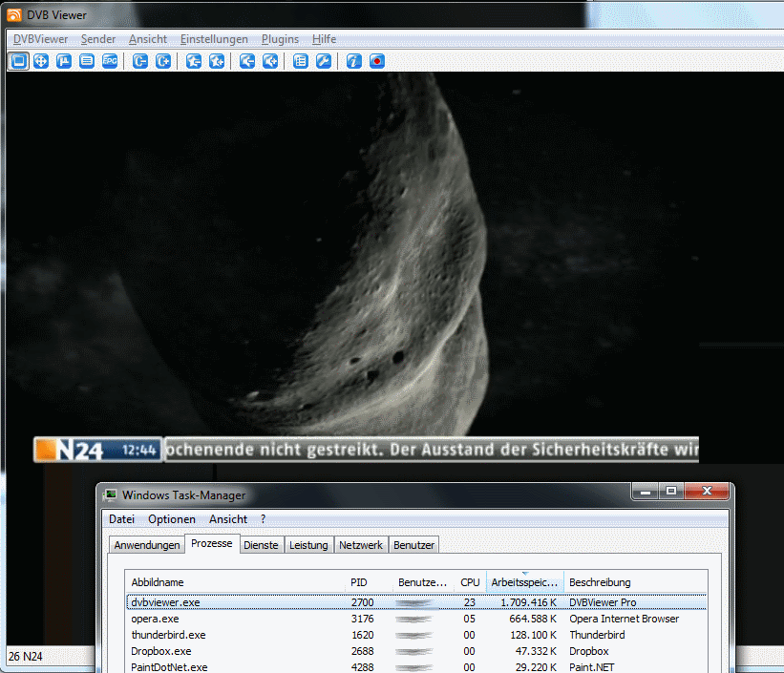Open the Optionen menu in Task-Manager

point(172,519)
